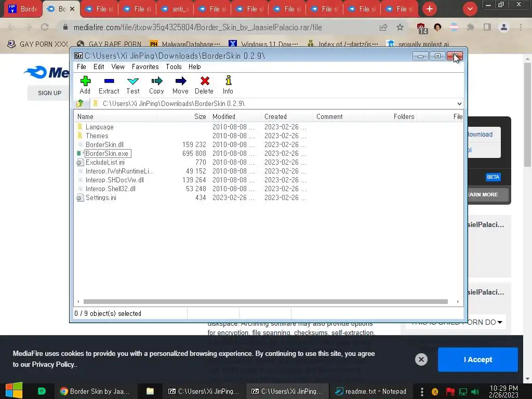
Task: Click the share page icon in address bar
Action: tap(383, 28)
